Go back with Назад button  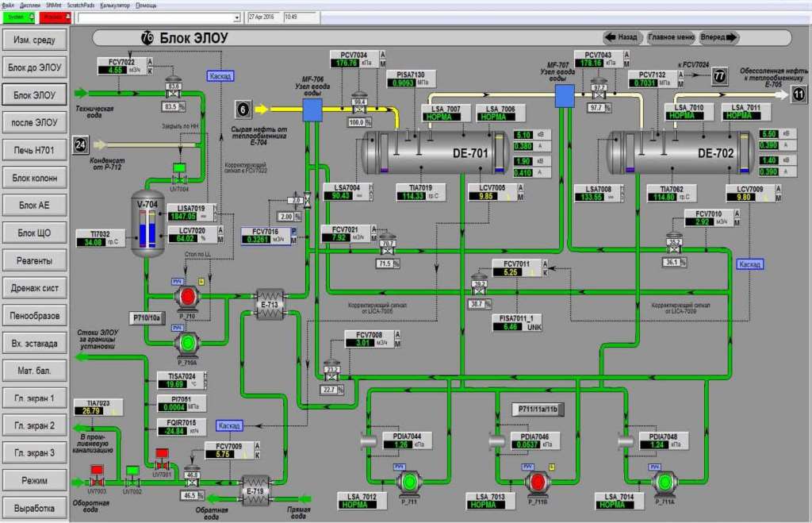(x=622, y=37)
